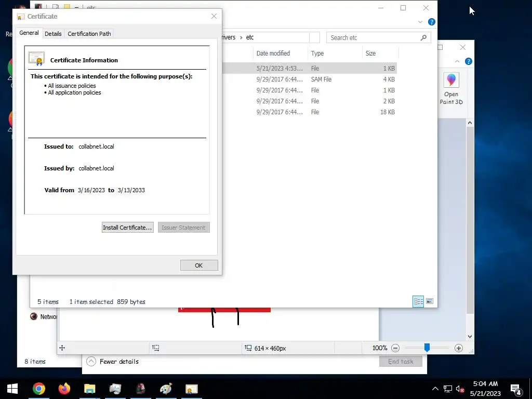Screen dimensions: 532x399
Task: Click the canvas size icon in Paint status bar
Action: tap(248, 348)
